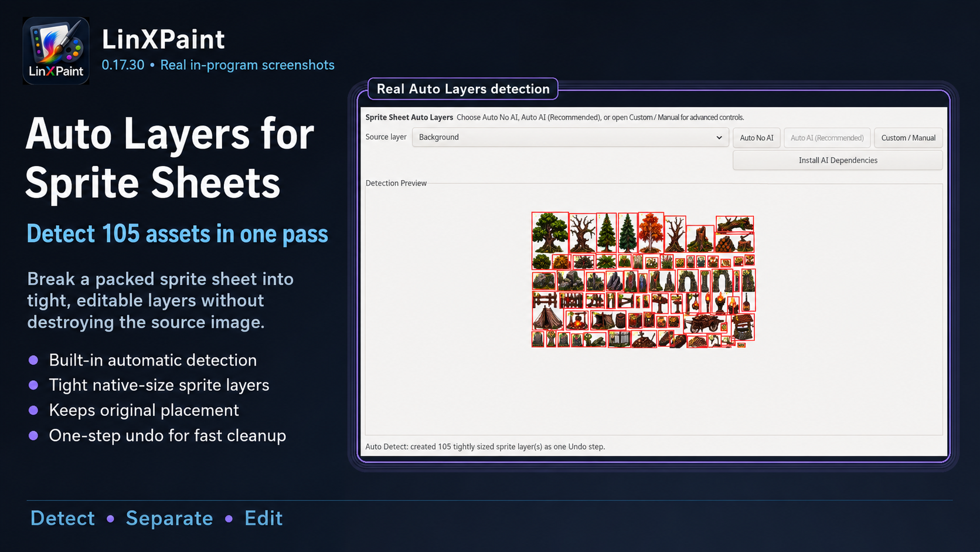Click the "Detect 105 assets in one pass" text
This screenshot has width=980, height=552.
pyautogui.click(x=178, y=234)
